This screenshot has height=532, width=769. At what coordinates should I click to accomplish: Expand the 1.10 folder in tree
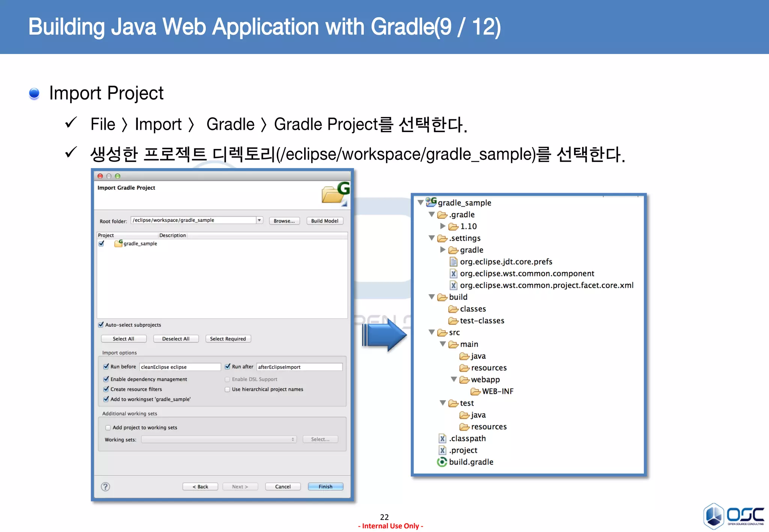point(443,226)
